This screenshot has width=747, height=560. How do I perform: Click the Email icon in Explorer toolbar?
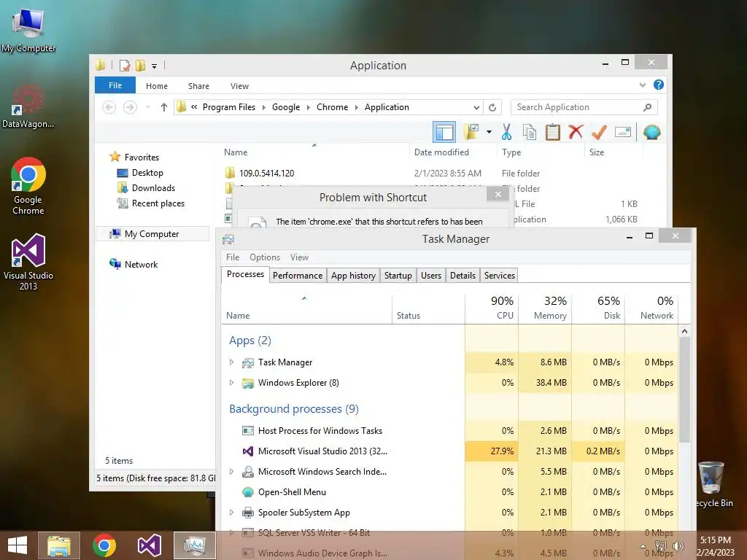pyautogui.click(x=623, y=132)
